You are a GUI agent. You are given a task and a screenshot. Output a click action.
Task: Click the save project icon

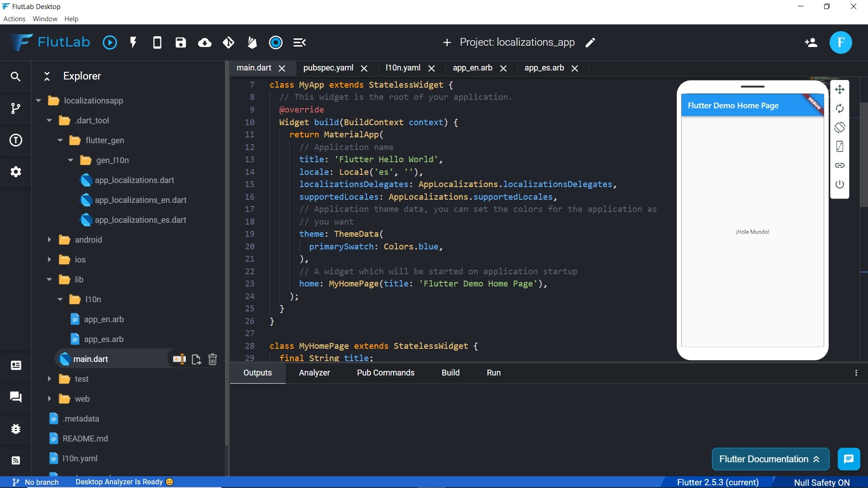tap(181, 42)
